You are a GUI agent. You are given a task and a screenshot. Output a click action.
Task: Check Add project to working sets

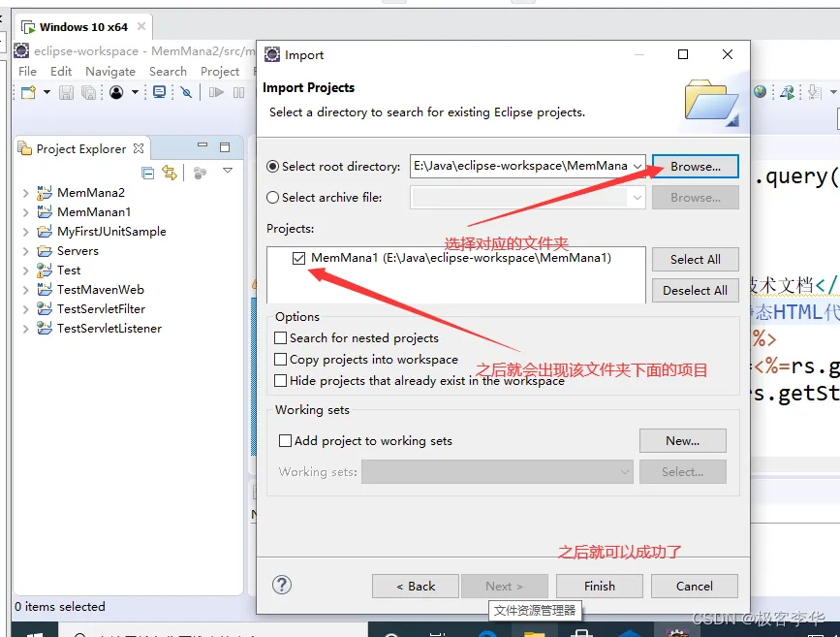285,441
